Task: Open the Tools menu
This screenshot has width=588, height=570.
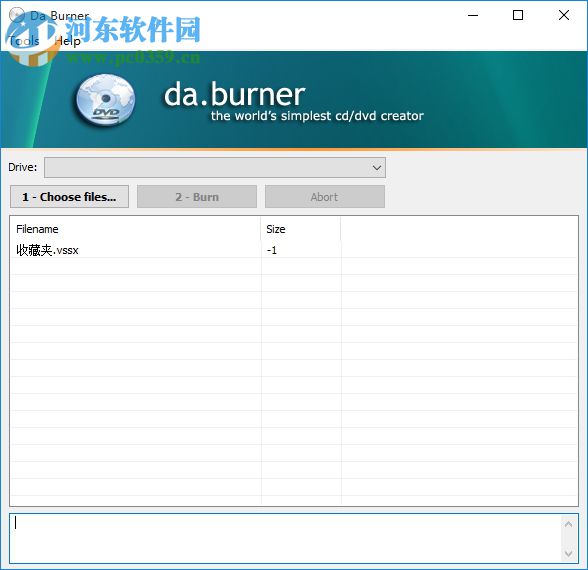Action: pos(24,40)
